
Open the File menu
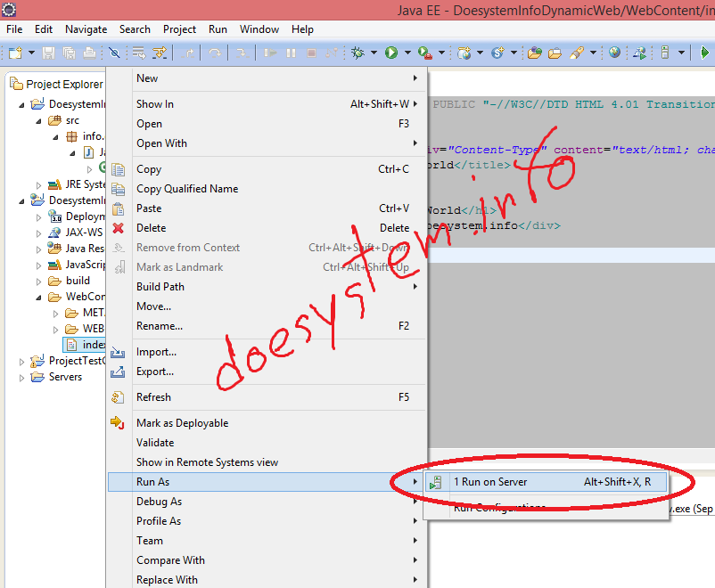[14, 29]
